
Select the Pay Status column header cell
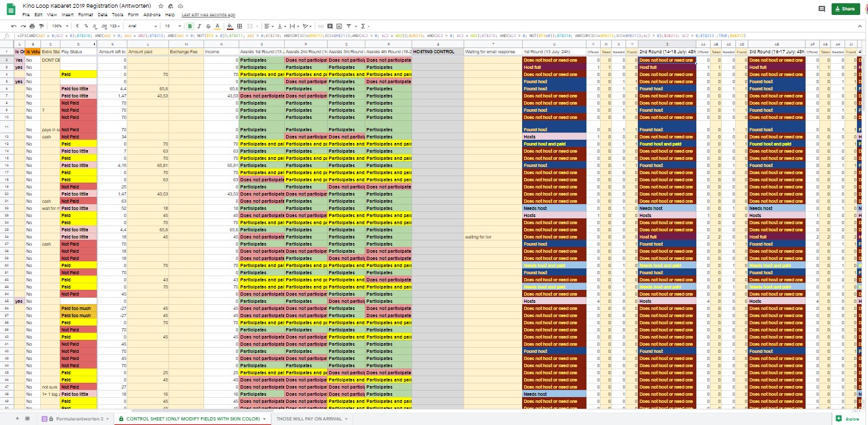point(78,51)
